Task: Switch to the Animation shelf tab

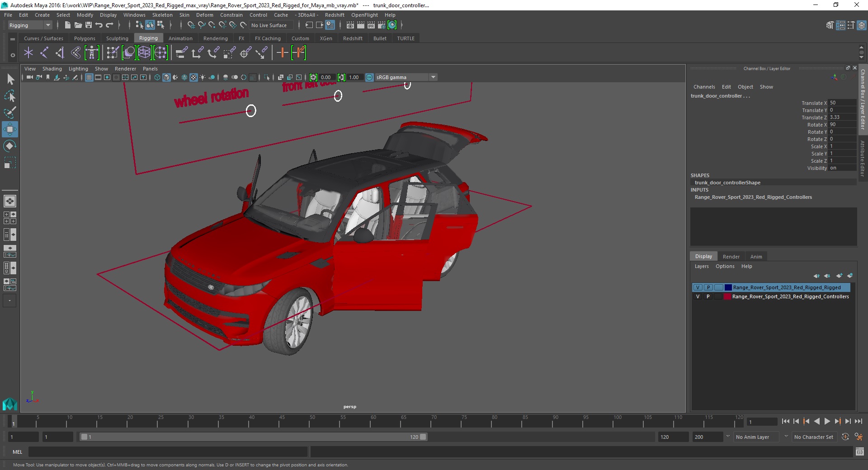Action: [180, 38]
